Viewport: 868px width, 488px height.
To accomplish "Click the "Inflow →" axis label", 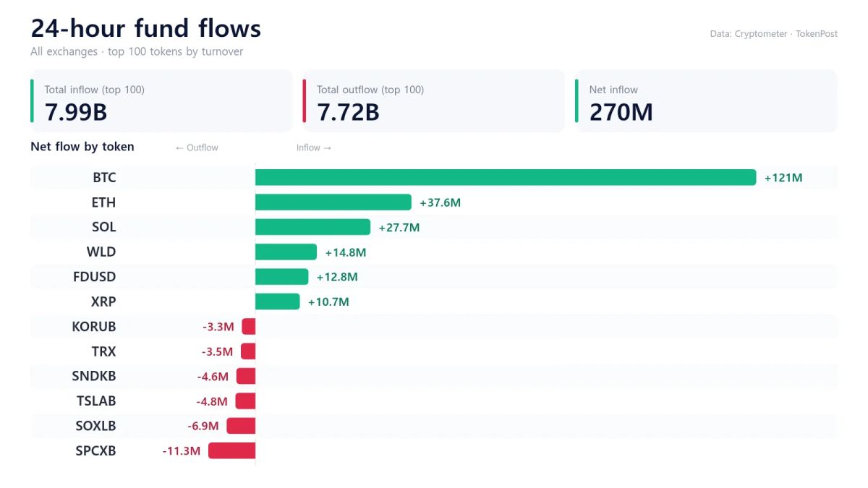I will 314,147.
